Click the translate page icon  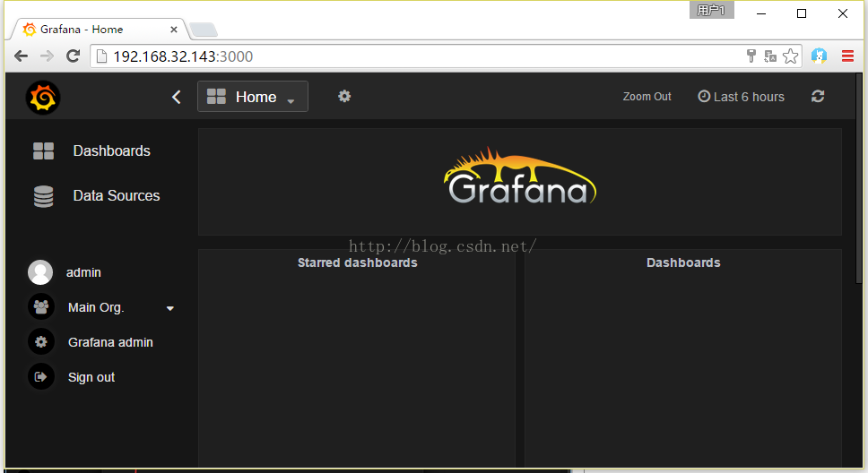(x=770, y=56)
